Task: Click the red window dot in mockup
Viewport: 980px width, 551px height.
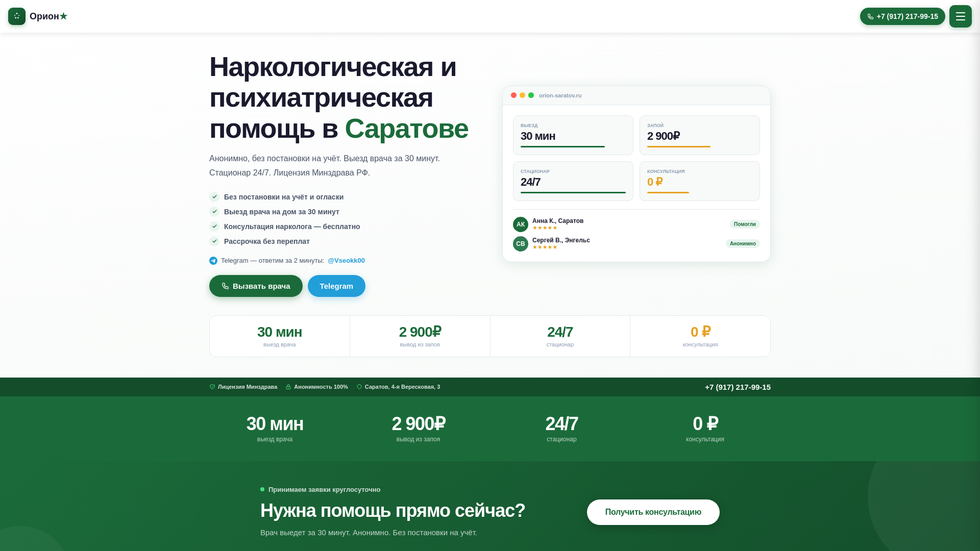Action: (513, 95)
